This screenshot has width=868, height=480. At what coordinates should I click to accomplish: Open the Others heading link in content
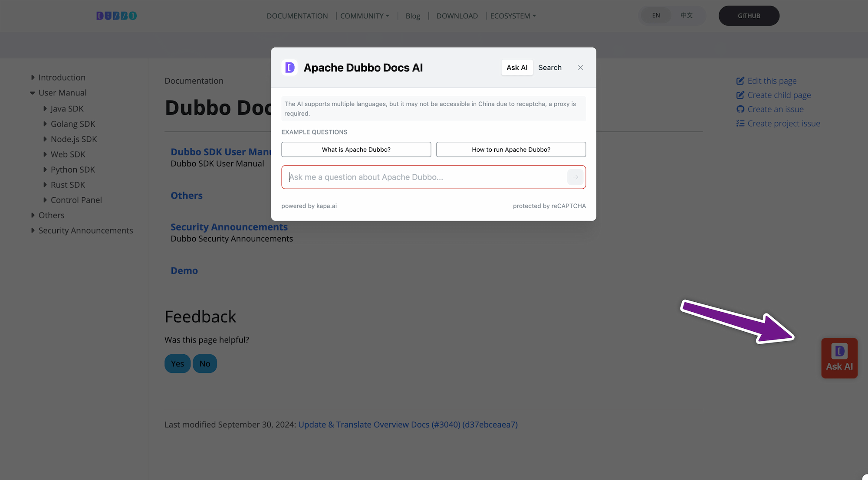point(187,196)
